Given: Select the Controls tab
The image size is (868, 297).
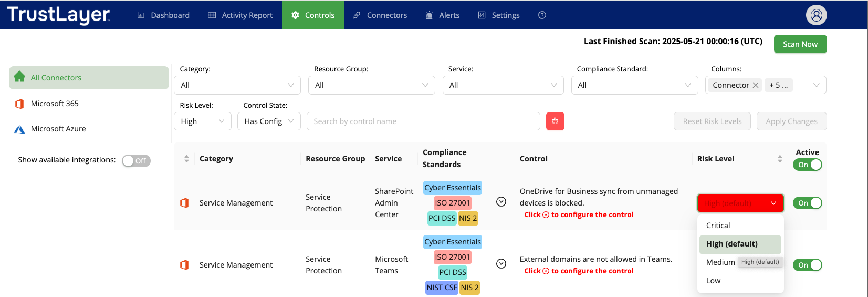Looking at the screenshot, I should point(313,15).
